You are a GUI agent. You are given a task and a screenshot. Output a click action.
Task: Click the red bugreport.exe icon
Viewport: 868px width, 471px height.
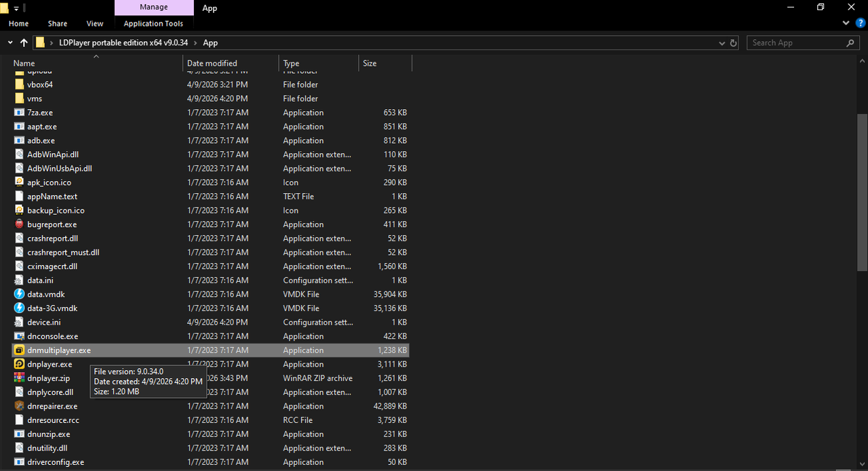20,224
